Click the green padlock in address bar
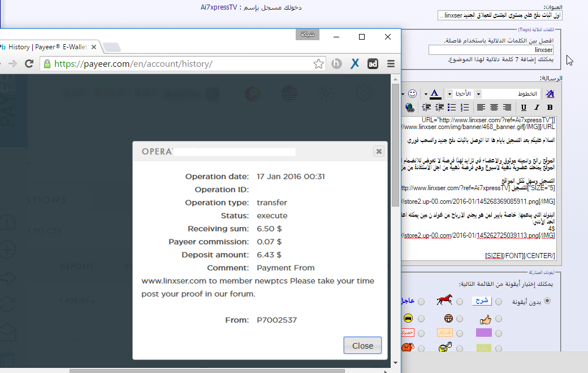The width and height of the screenshot is (588, 373). 47,64
